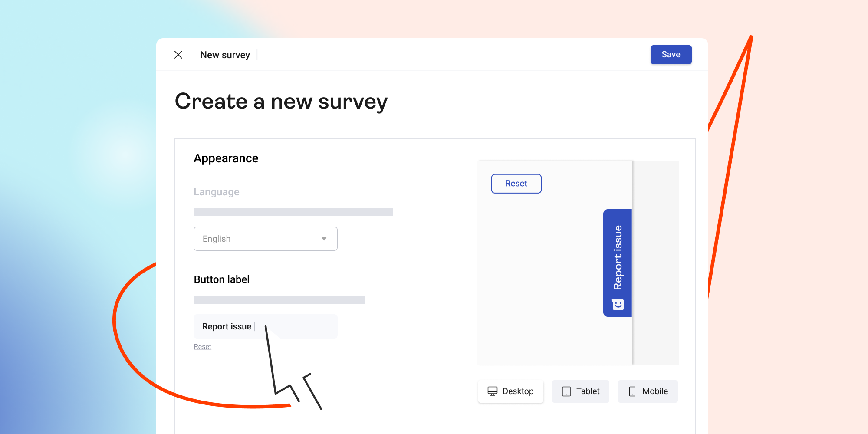868x434 pixels.
Task: Switch preview to Tablet mode
Action: click(580, 391)
